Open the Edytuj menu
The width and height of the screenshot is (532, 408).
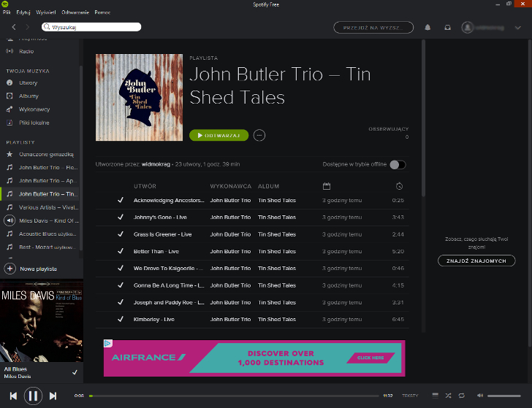click(x=23, y=12)
